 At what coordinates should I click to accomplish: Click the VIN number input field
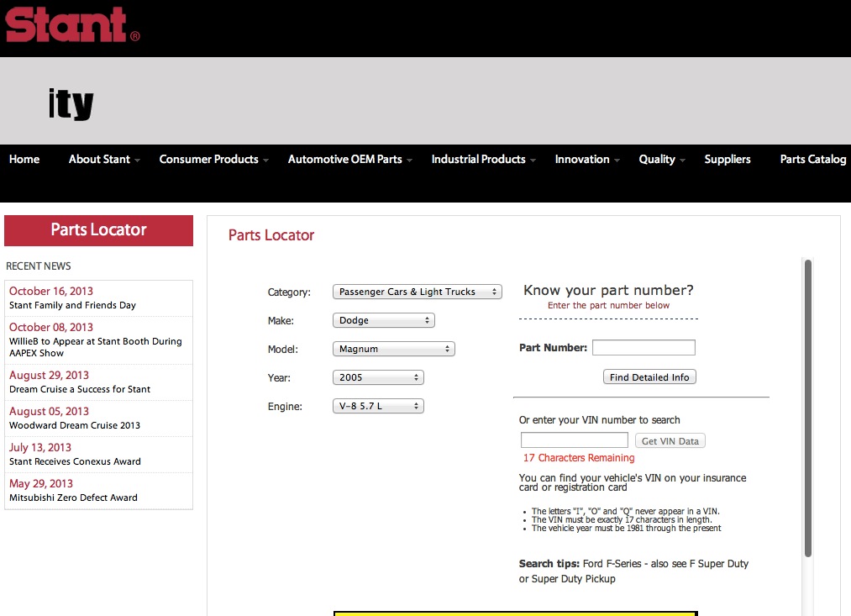click(x=575, y=440)
